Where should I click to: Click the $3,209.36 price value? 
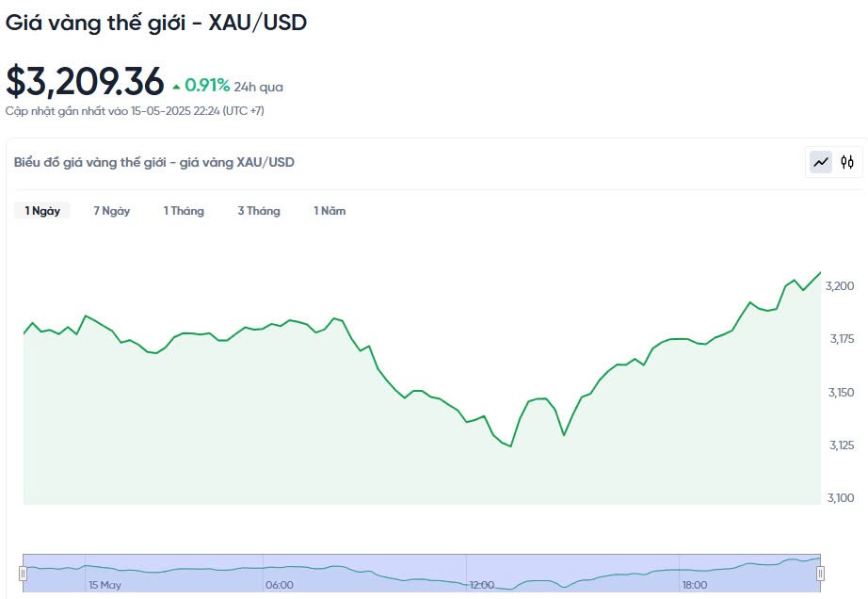[x=85, y=82]
